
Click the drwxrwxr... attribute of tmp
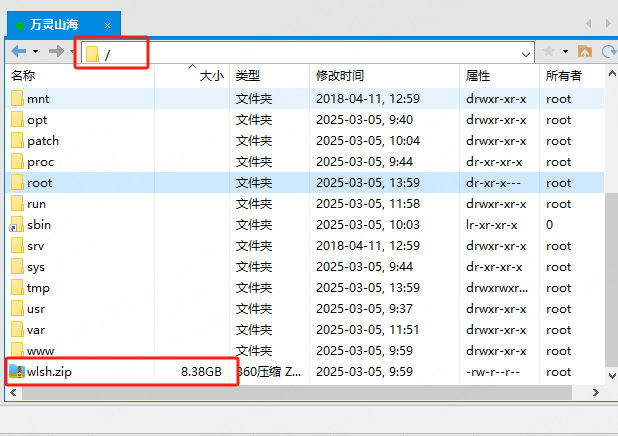497,288
